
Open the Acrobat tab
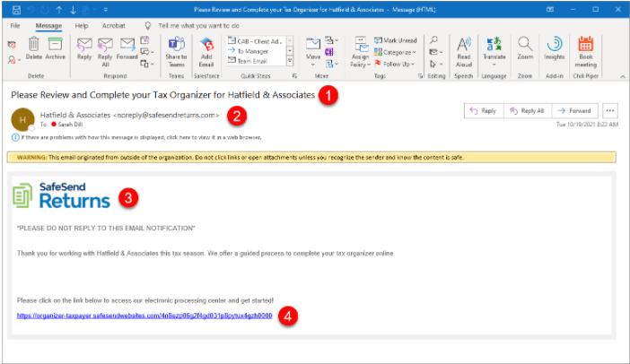[x=113, y=26]
